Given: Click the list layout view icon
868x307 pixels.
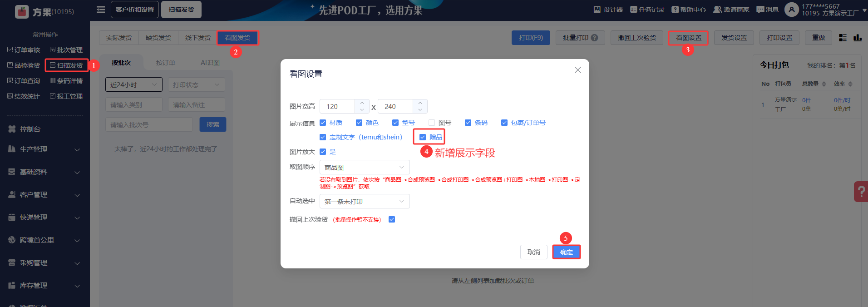Looking at the screenshot, I should click(843, 38).
